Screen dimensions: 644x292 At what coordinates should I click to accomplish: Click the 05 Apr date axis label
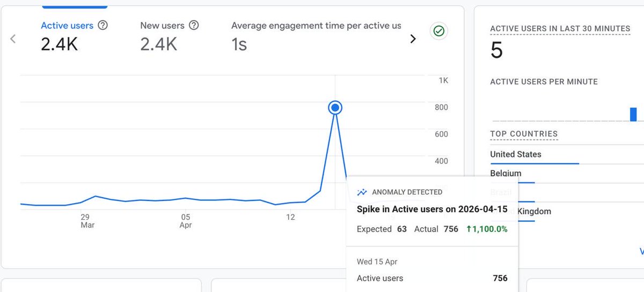[185, 221]
